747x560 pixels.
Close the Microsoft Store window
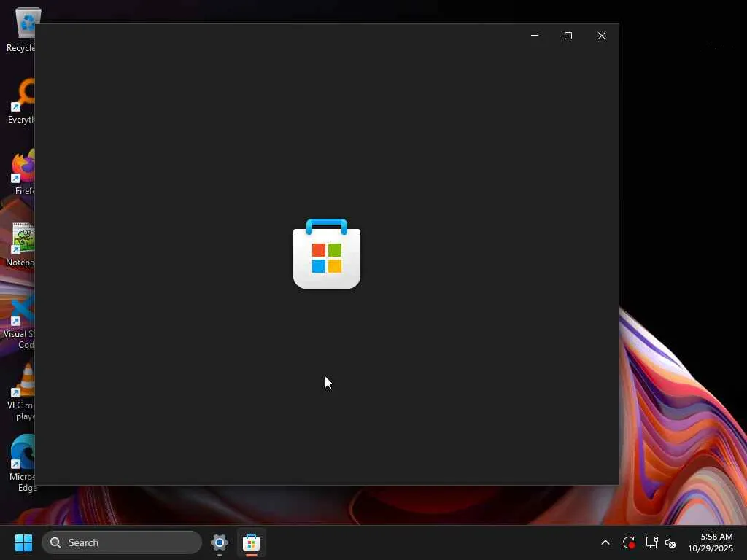(602, 36)
